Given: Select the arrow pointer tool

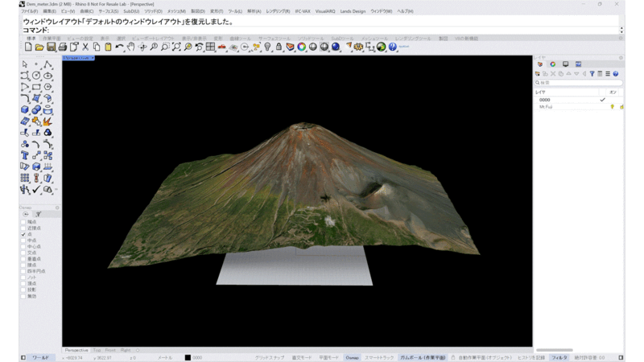Looking at the screenshot, I should 25,64.
